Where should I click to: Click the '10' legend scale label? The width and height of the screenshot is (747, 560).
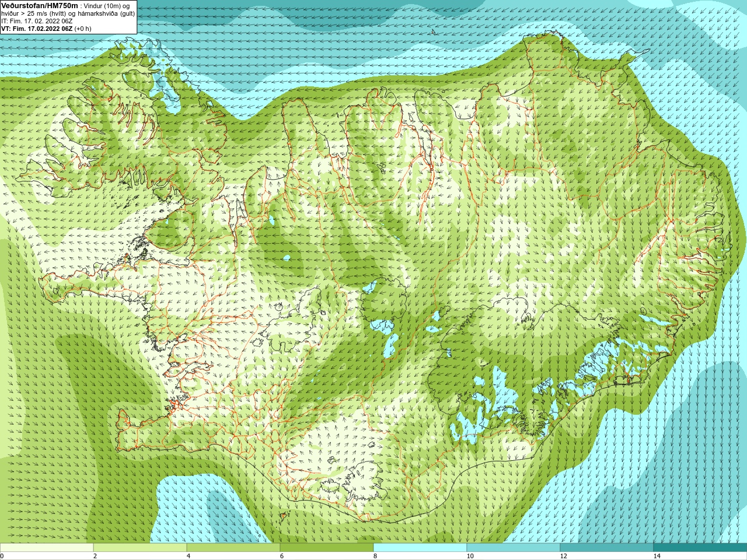coord(470,556)
